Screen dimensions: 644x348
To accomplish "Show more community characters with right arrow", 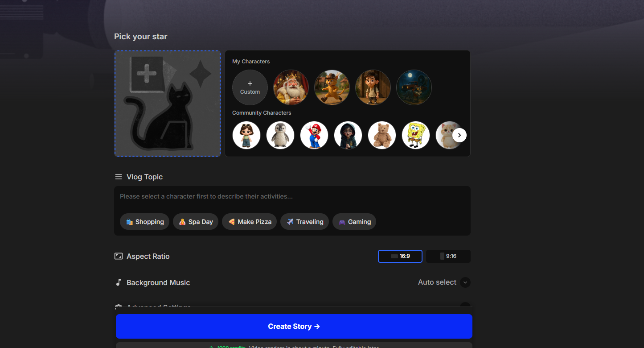I will coord(459,135).
